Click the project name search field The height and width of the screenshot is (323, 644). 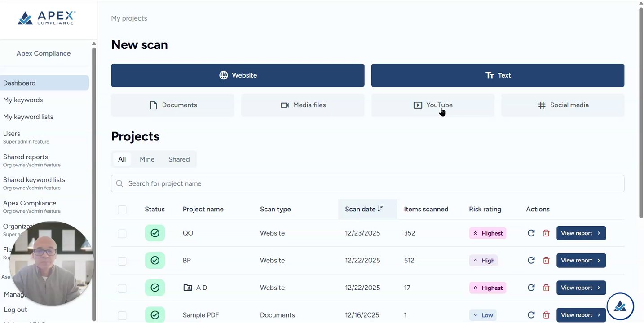pos(367,183)
